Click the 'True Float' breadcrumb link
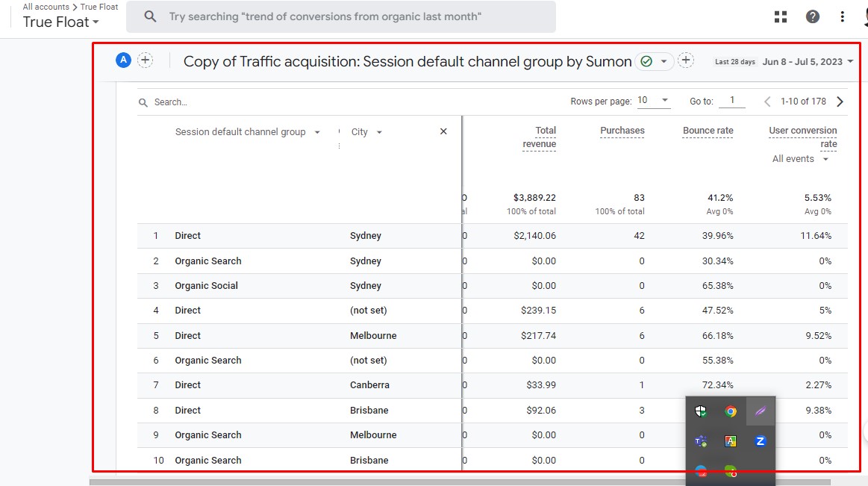The image size is (868, 486). [x=99, y=7]
